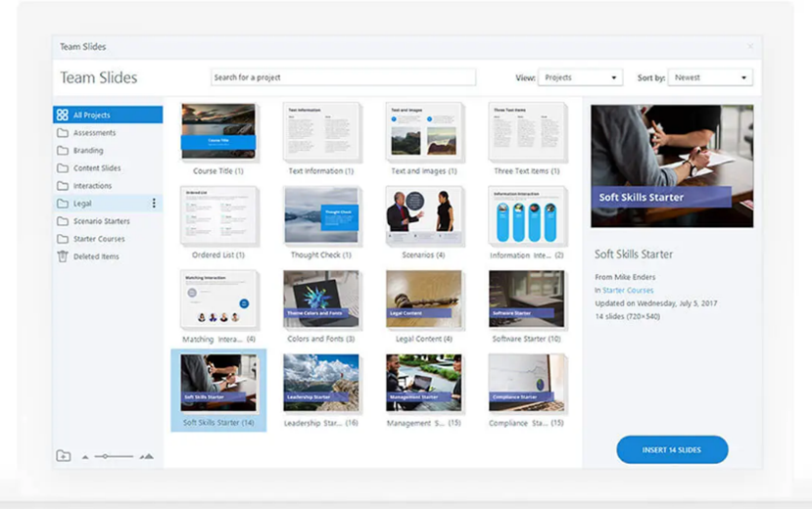Select the Soft Skills Starter thumbnail
This screenshot has height=509, width=812.
pyautogui.click(x=218, y=383)
